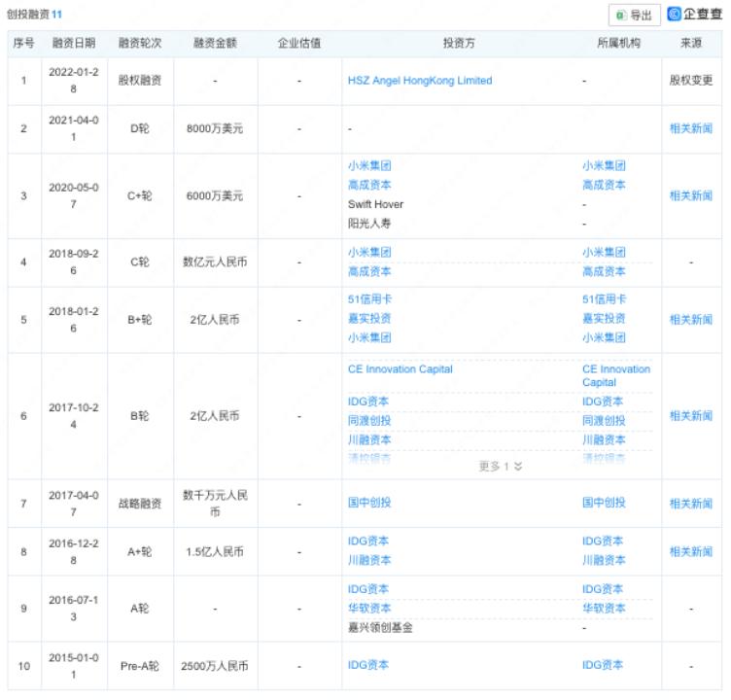Click IDG资本 investor in A轮 row

(367, 589)
